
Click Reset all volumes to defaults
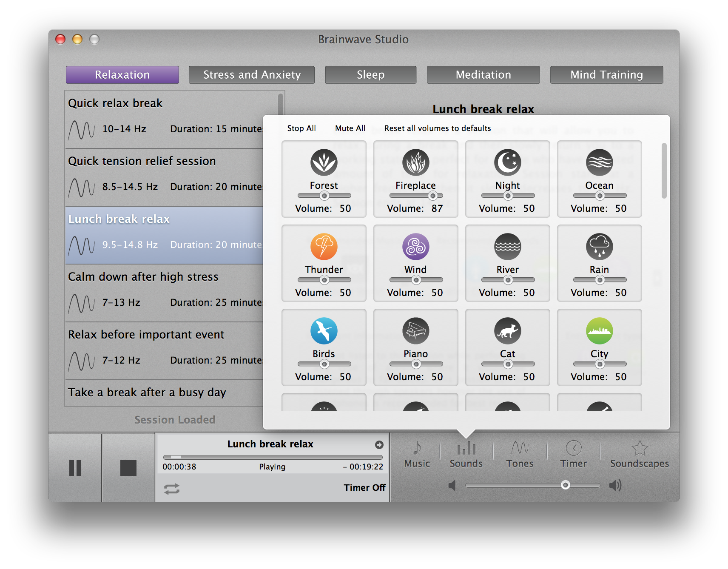(x=438, y=128)
